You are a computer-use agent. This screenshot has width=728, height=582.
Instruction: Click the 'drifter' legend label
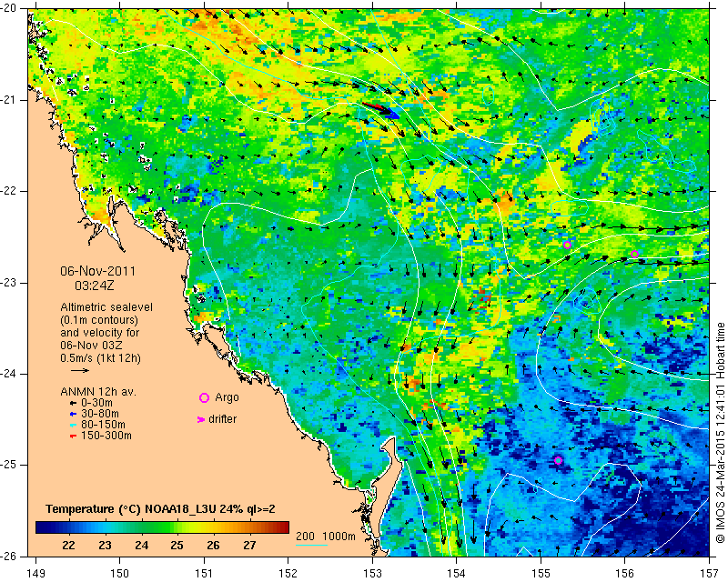[222, 419]
